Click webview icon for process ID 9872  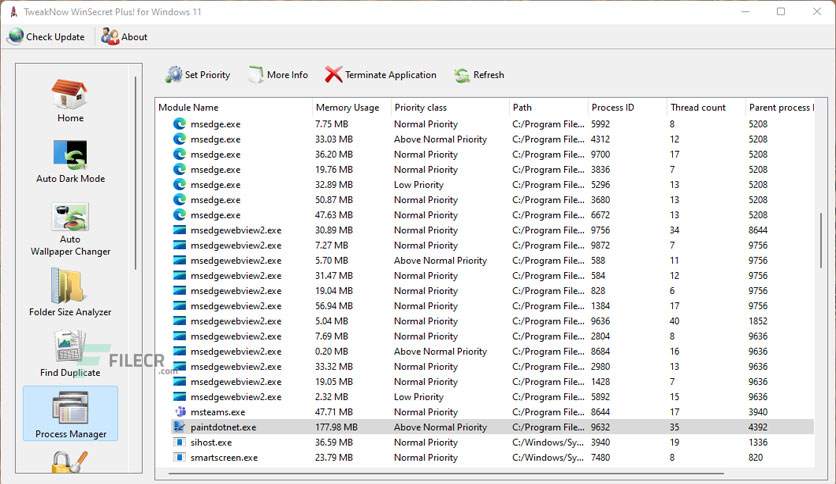point(180,245)
